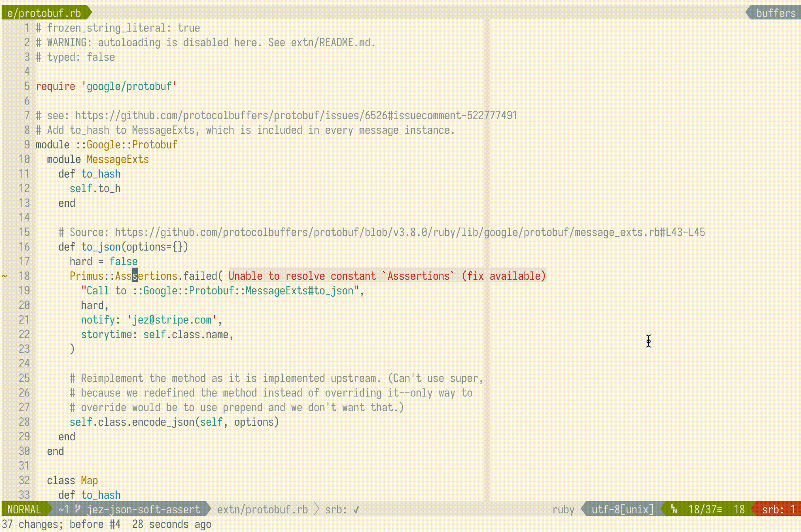Open the buffers tab at top right
The image size is (801, 532).
[775, 13]
